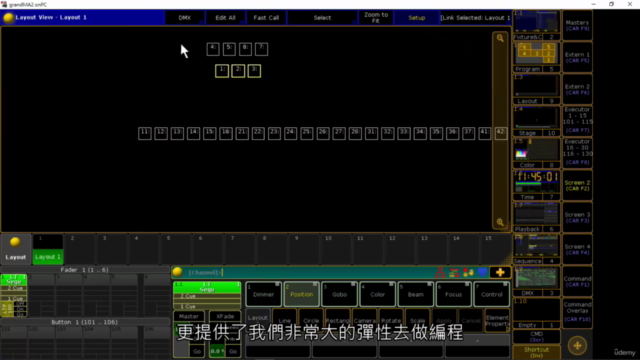This screenshot has width=640, height=360.
Task: Open Element Properties
Action: [498, 320]
